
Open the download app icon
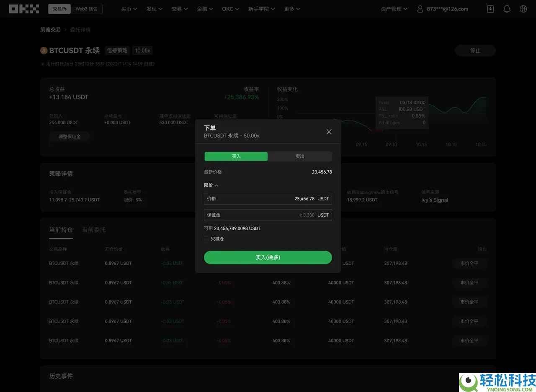point(490,9)
